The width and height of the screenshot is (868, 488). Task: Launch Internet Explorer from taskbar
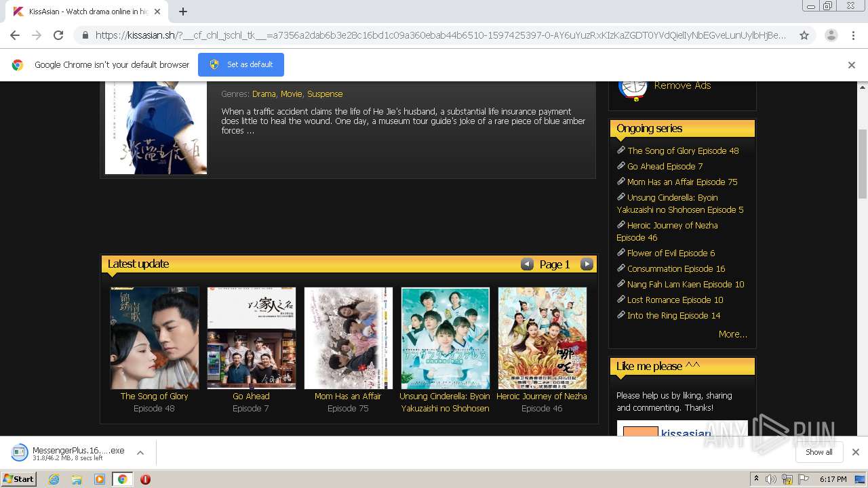coord(54,479)
